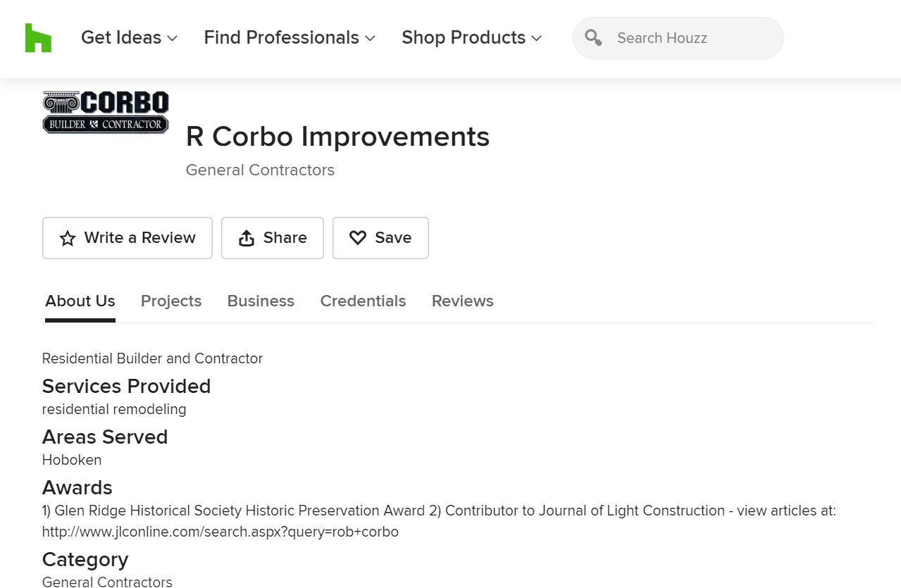Screen dimensions: 901x588
Task: Click General Contractors under the company name
Action: coord(260,170)
